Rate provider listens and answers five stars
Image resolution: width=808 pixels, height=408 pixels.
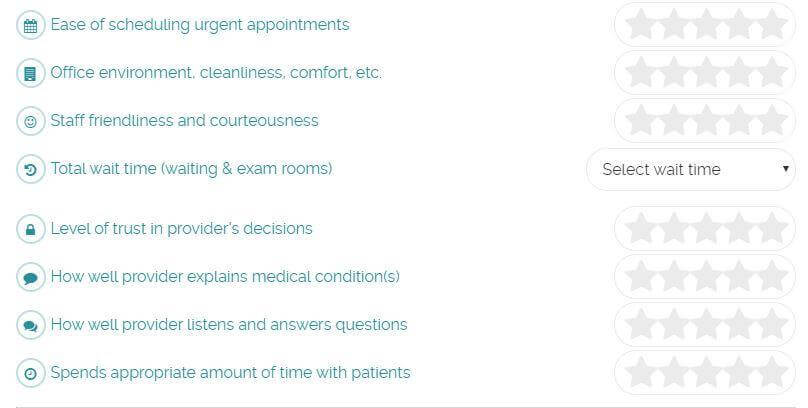tap(772, 324)
